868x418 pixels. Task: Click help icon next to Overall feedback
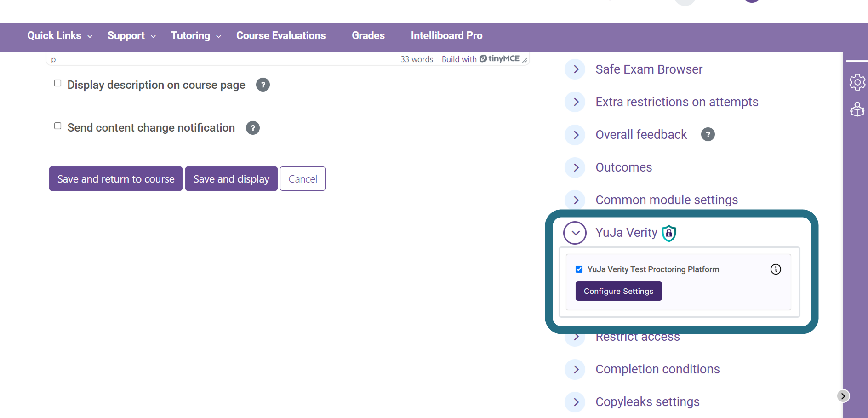(x=708, y=134)
